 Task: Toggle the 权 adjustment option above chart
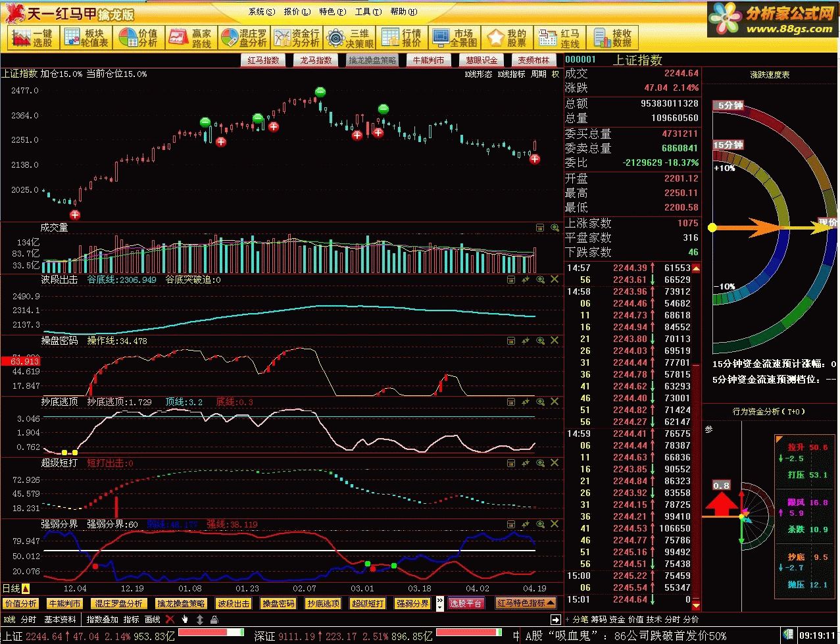pos(555,74)
